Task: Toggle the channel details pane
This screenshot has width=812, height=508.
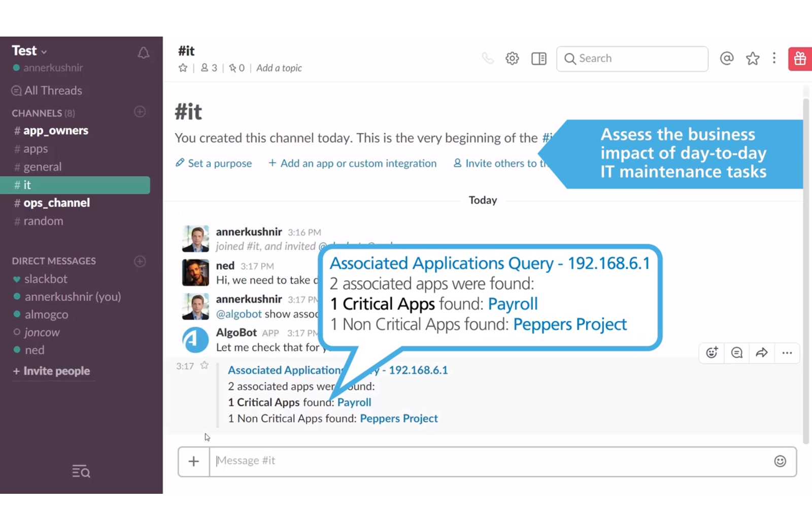Action: tap(538, 58)
